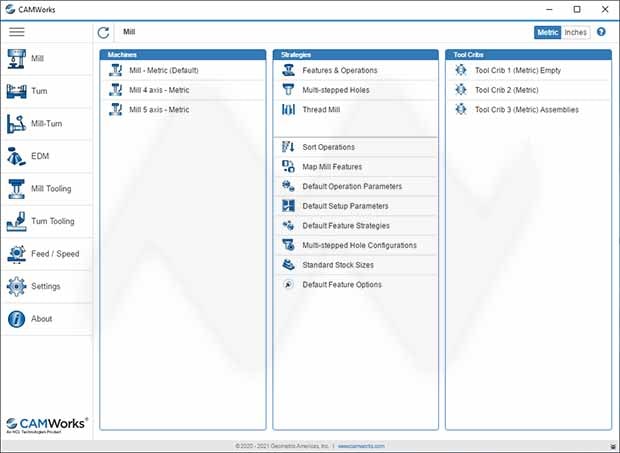620x453 pixels.
Task: Open 'Default Feature Options' text
Action: (x=342, y=285)
